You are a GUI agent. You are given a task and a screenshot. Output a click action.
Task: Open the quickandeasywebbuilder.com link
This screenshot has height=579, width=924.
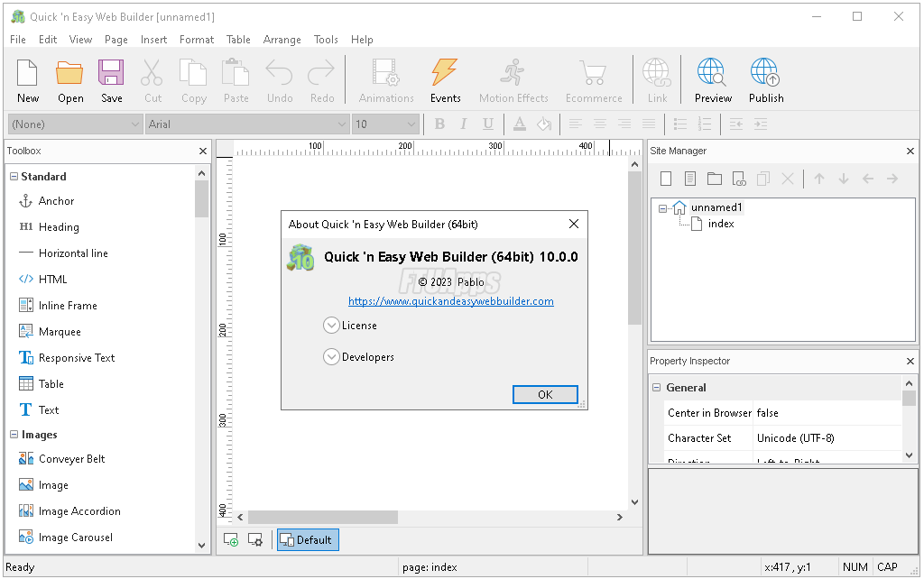coord(451,301)
